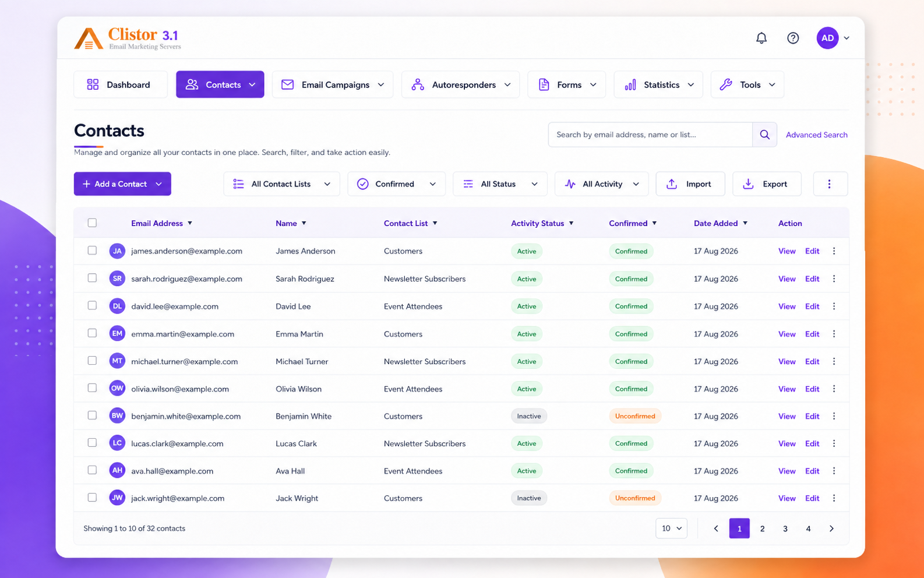Open row menu for jack.wright@example.com

click(x=834, y=498)
